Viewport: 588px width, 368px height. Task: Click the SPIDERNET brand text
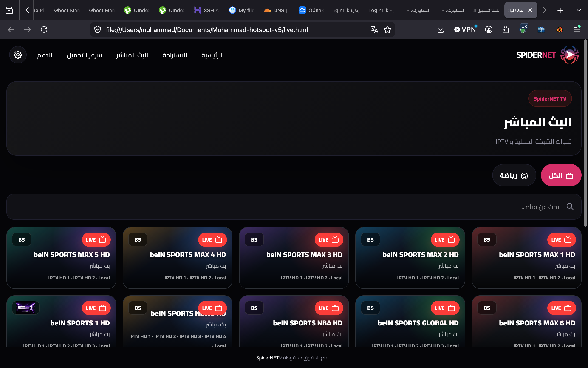[x=536, y=55]
